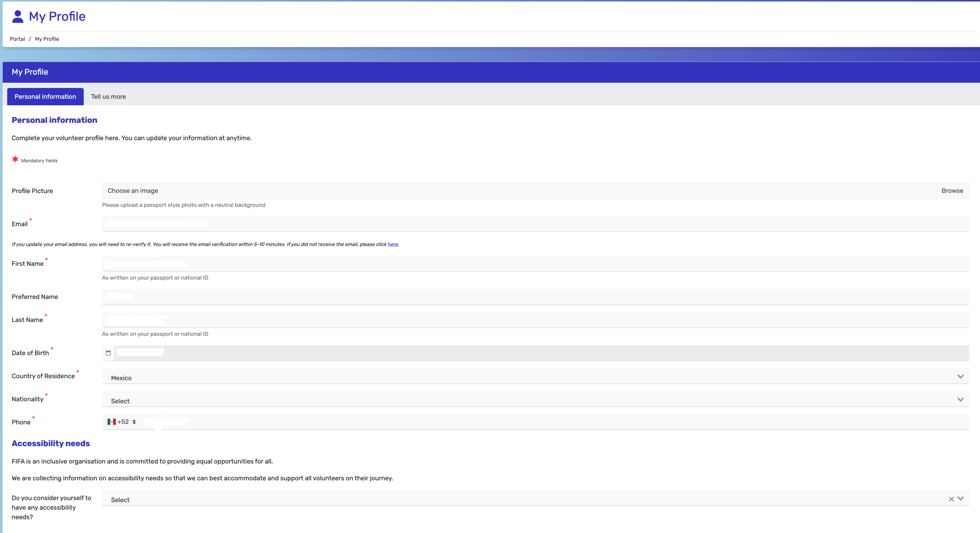This screenshot has width=980, height=533.
Task: Expand the Country of Residence dropdown
Action: 960,376
